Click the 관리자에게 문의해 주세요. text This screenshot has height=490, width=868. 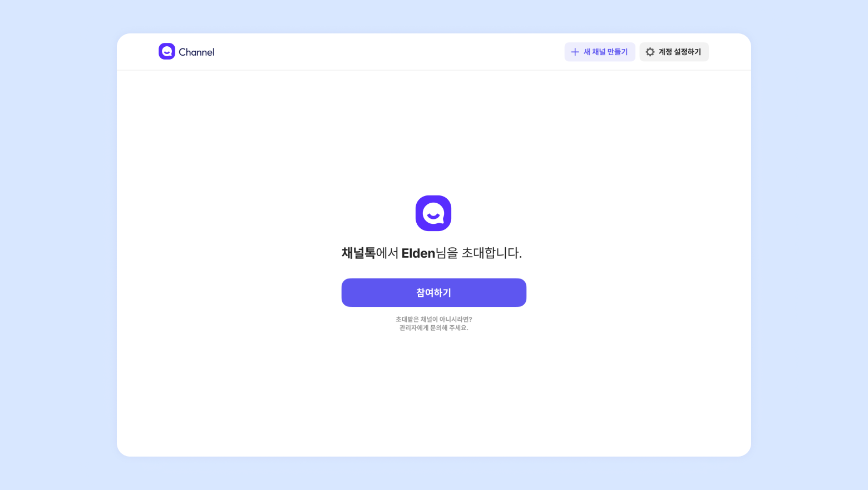pyautogui.click(x=434, y=328)
